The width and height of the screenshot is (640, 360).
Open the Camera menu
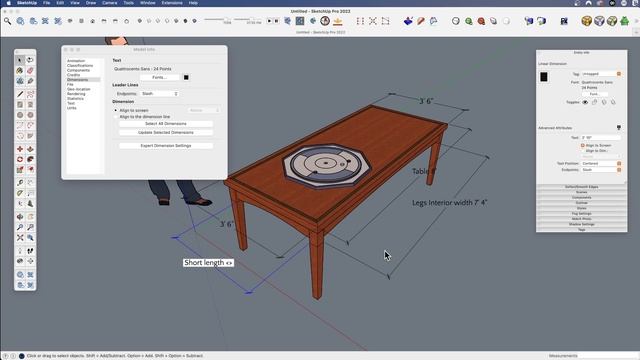pyautogui.click(x=109, y=3)
